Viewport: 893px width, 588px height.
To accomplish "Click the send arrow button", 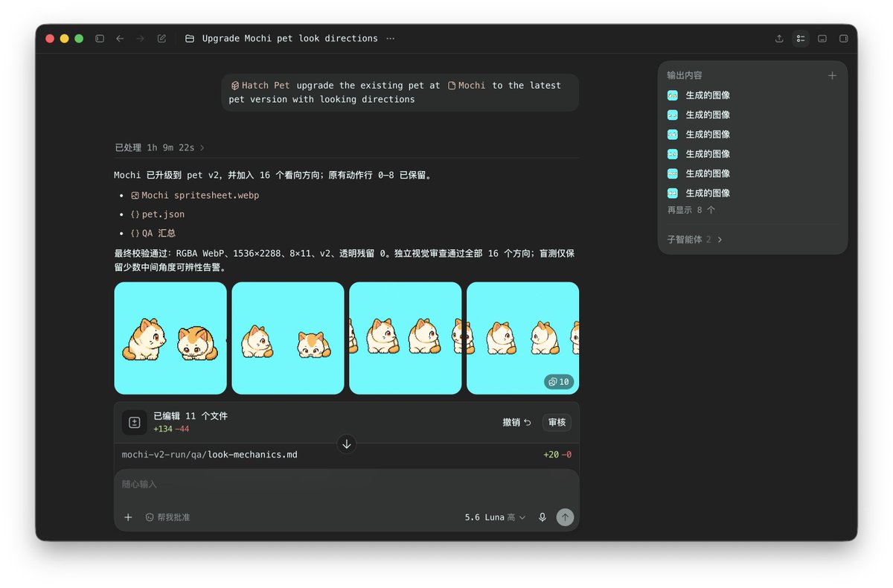I will coord(566,517).
